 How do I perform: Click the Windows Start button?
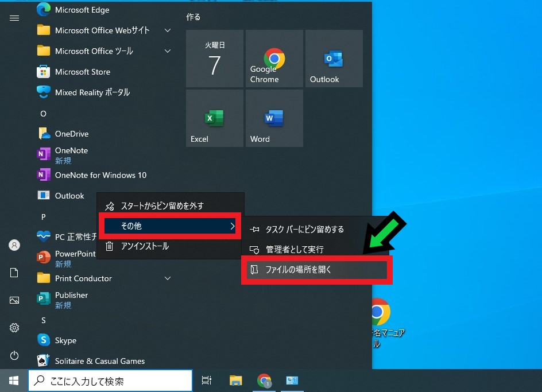pyautogui.click(x=14, y=381)
